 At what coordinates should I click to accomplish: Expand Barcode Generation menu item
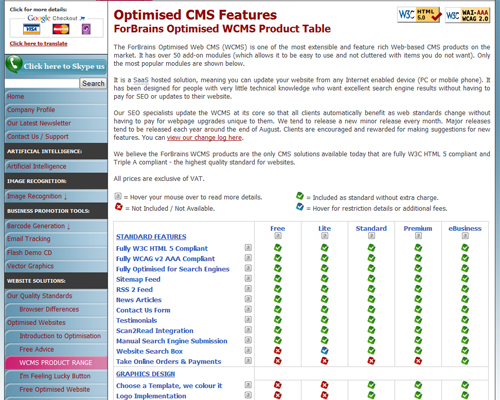pos(56,226)
